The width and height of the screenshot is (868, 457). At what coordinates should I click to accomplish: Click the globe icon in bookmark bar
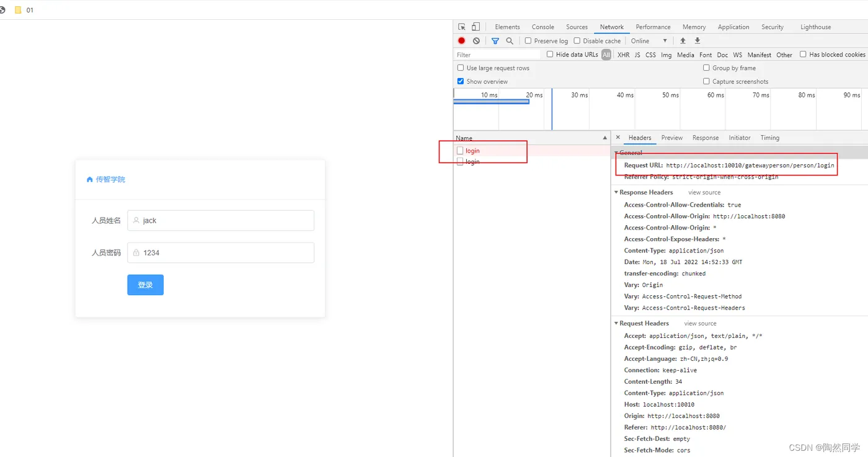pyautogui.click(x=2, y=10)
